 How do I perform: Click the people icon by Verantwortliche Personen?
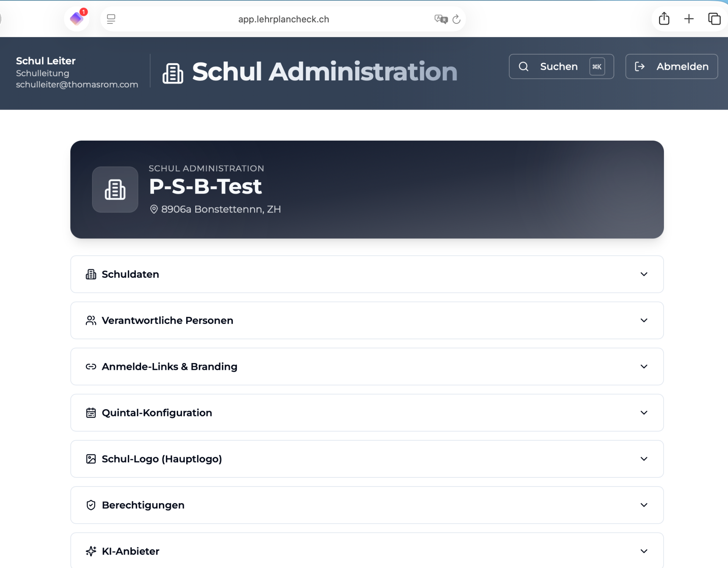coord(91,320)
